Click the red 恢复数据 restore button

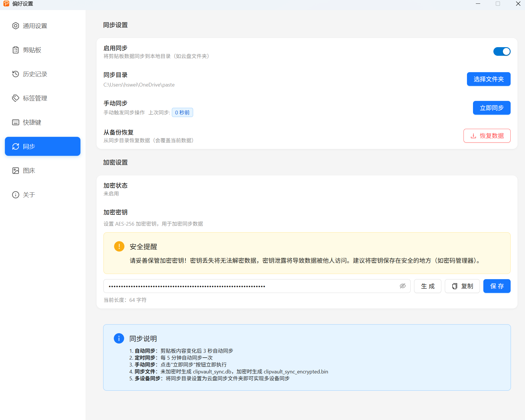pyautogui.click(x=487, y=136)
